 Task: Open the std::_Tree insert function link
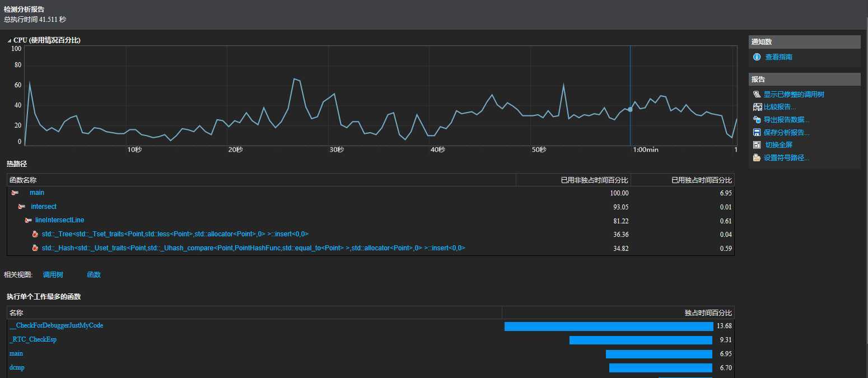175,234
